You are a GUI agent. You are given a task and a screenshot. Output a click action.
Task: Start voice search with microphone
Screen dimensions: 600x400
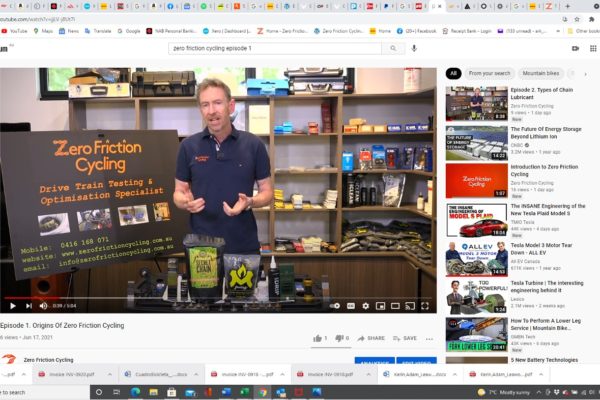pyautogui.click(x=414, y=48)
